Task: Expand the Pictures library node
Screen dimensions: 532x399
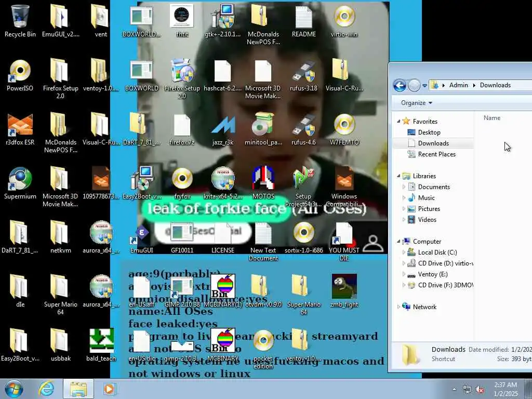Action: click(404, 209)
